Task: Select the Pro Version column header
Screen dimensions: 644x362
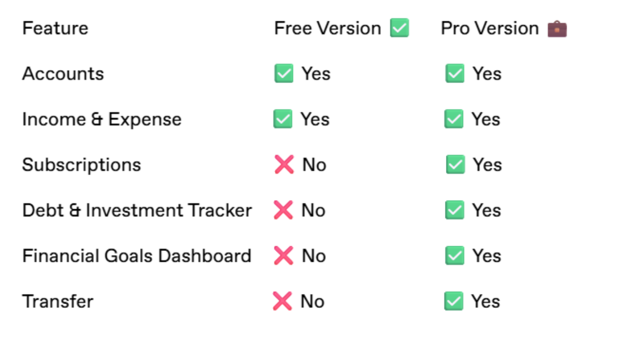Action: (x=504, y=28)
